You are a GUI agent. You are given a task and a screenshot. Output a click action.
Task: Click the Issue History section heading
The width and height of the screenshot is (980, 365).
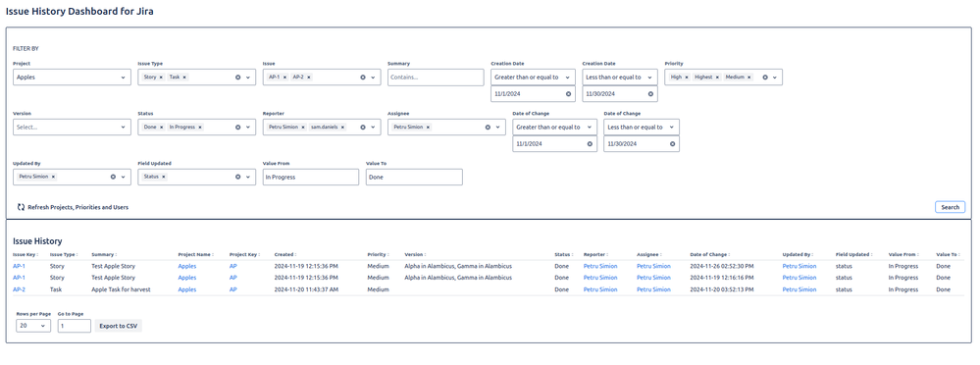tap(37, 240)
